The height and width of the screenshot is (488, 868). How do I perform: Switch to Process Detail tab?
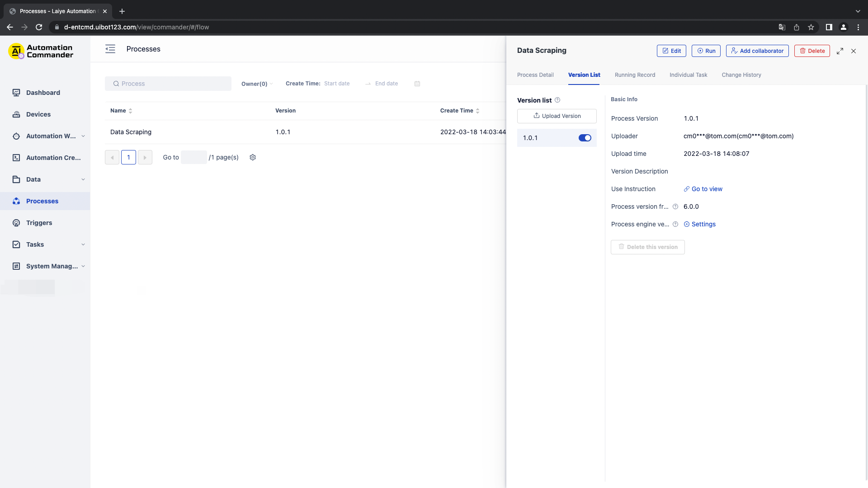(535, 75)
